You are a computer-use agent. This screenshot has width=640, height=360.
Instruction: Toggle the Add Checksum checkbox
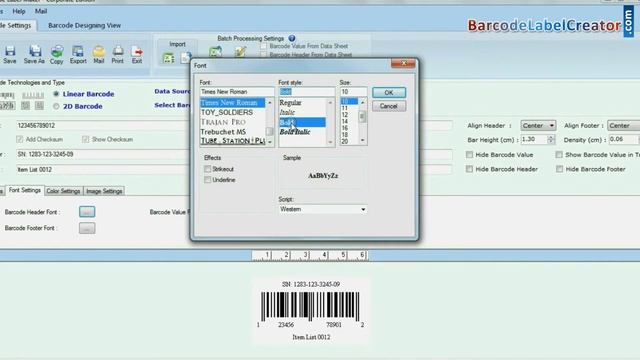tap(20, 139)
